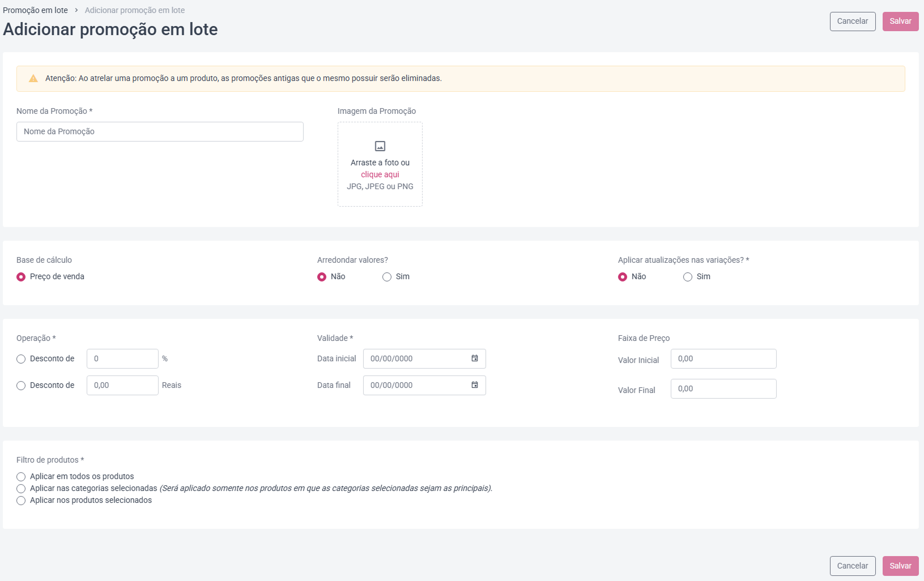Select the Preço de venda radio

(21, 277)
